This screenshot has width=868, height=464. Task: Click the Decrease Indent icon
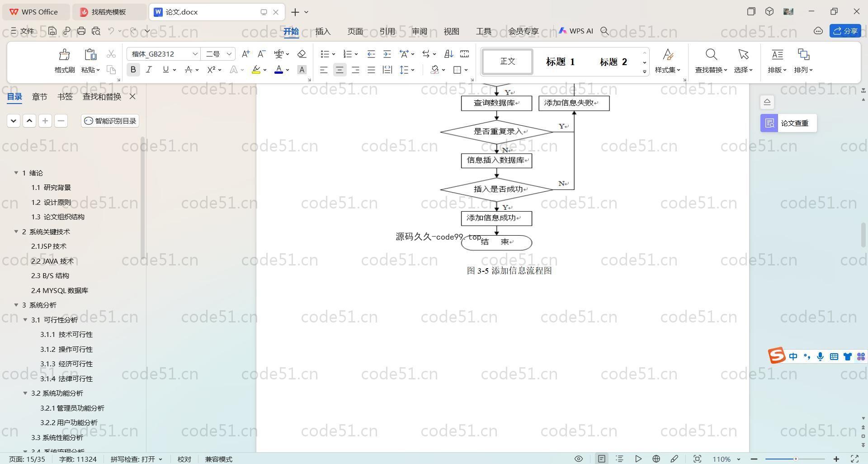[x=371, y=54]
